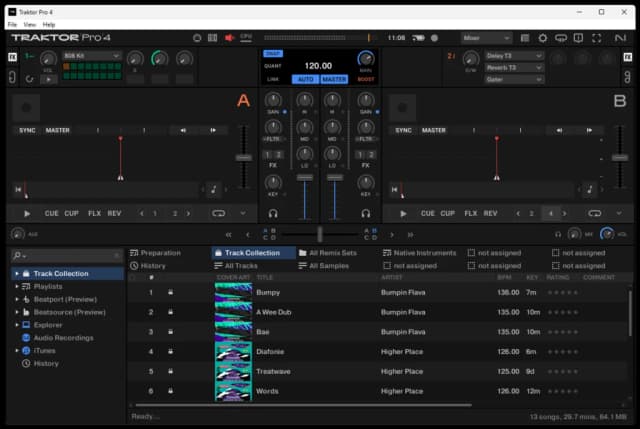Click the Bumpy track cover art
The image size is (640, 429).
(233, 293)
